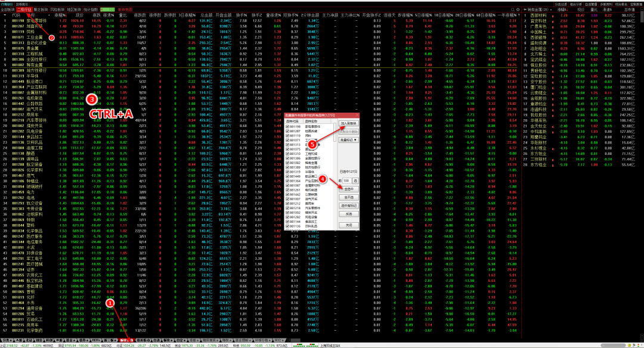Viewport: 644px width, 348px height.
Task: Click the 全不选 button
Action: [349, 197]
